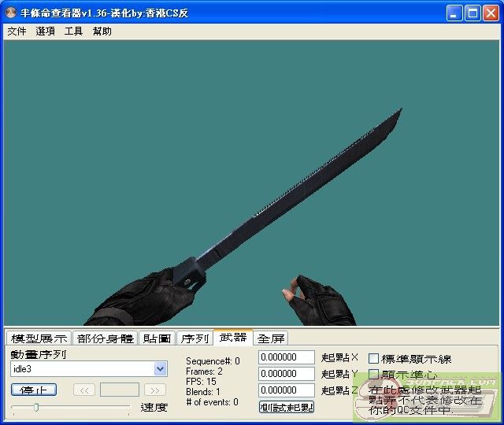Image resolution: width=504 pixels, height=425 pixels.
Task: Click the previous frame << button
Action: [84, 390]
